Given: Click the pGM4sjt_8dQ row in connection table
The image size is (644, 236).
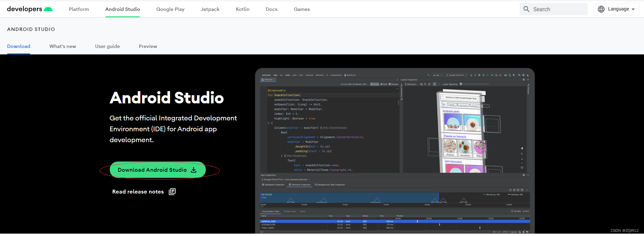Looking at the screenshot, I should click(x=395, y=221).
